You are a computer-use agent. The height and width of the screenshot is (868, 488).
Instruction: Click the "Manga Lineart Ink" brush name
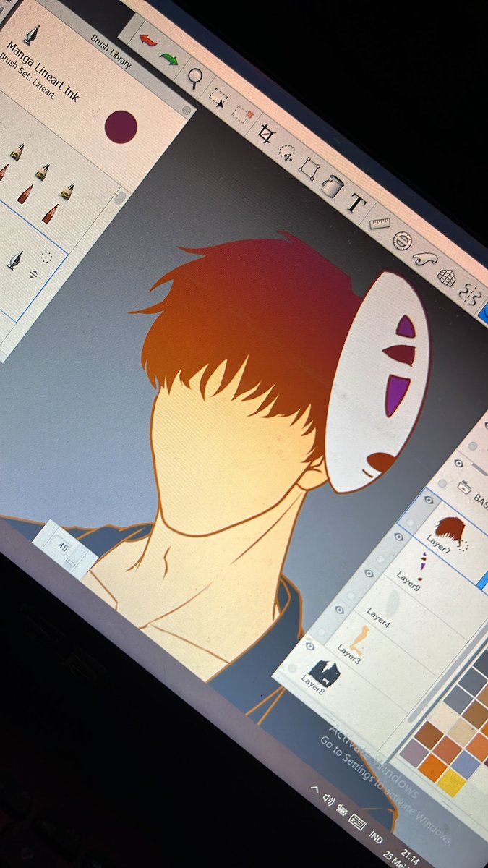(x=41, y=72)
